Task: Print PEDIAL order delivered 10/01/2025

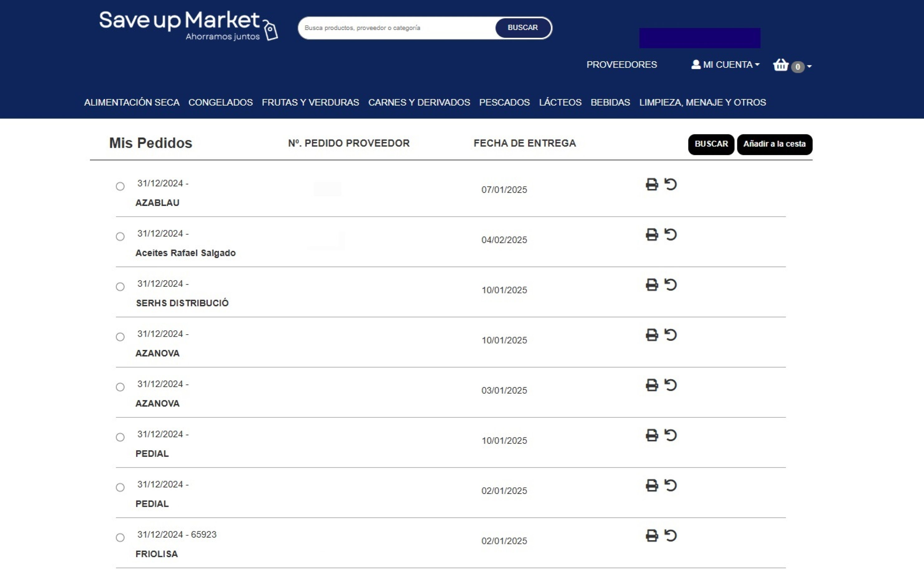Action: click(x=652, y=435)
